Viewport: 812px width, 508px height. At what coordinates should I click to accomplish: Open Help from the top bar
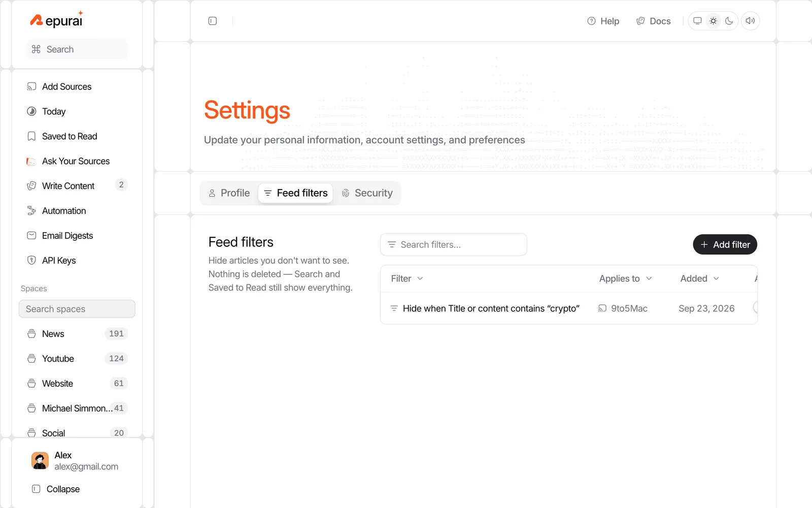tap(603, 21)
